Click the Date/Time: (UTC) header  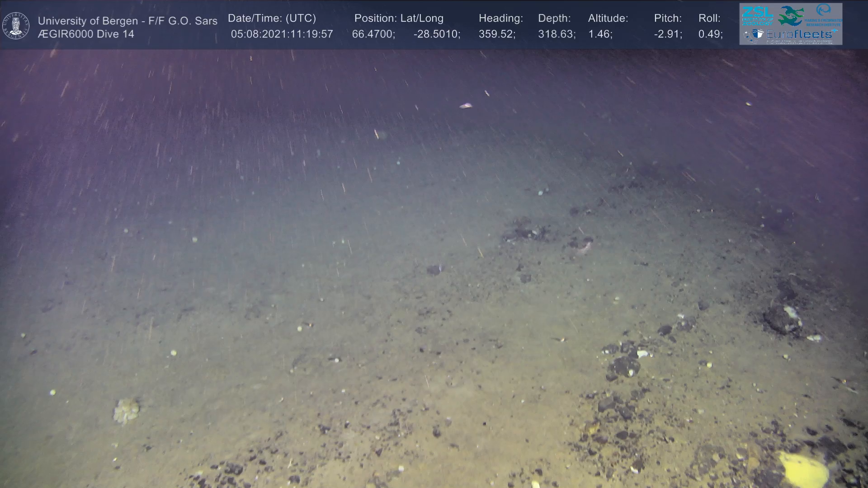272,19
